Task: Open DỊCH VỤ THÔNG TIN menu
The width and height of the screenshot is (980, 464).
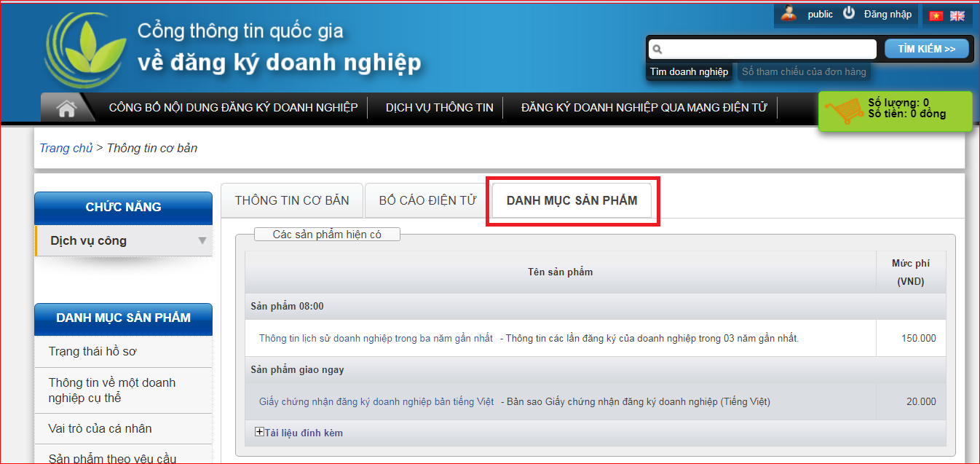Action: [x=440, y=108]
